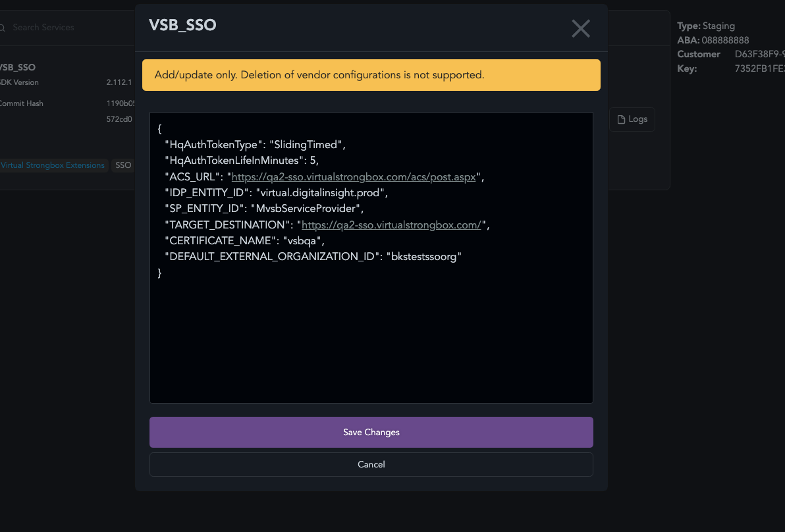Click the Customer Key label
The height and width of the screenshot is (532, 785).
click(x=699, y=61)
